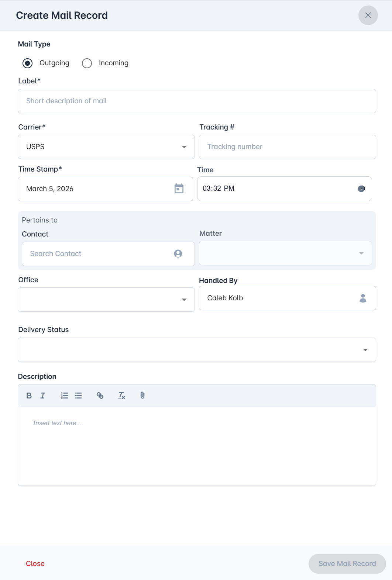Select the Incoming mail type
Screen dimensions: 392x580
click(87, 63)
